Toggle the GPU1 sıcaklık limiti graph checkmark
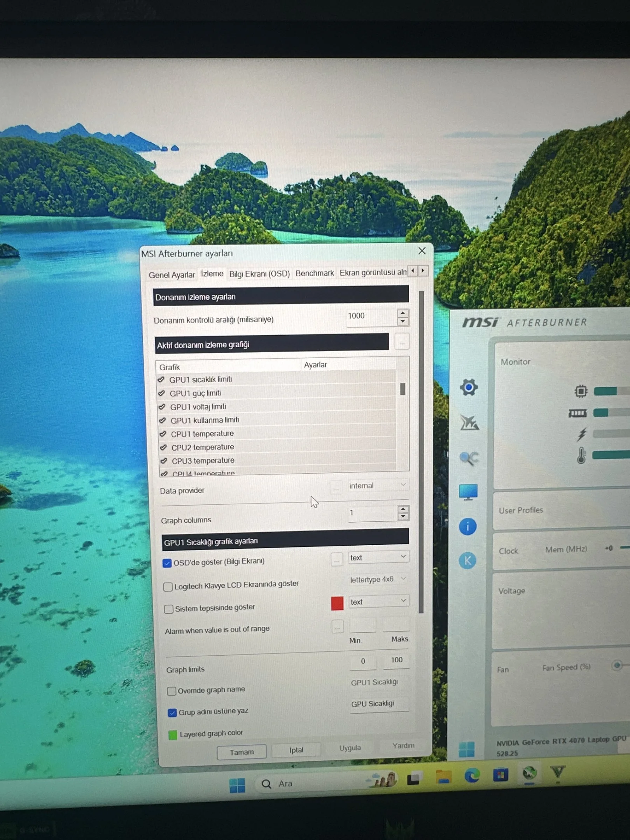 click(161, 380)
